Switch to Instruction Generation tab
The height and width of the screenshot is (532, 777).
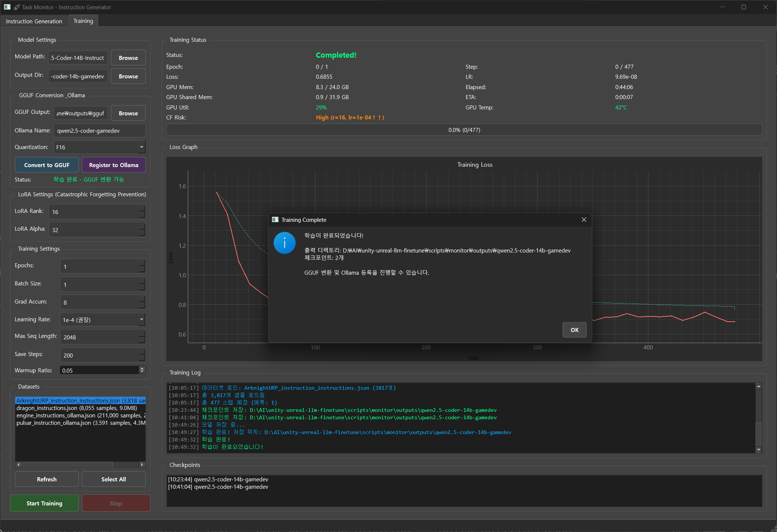(34, 21)
